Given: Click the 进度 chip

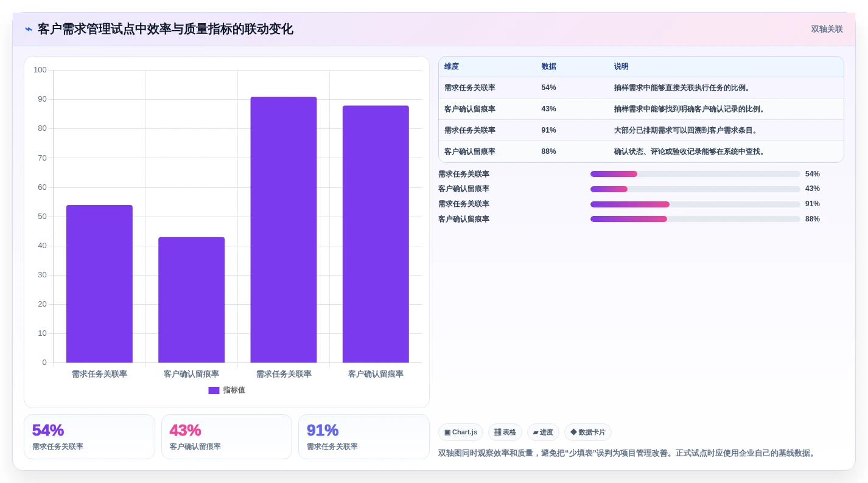Looking at the screenshot, I should coord(543,433).
